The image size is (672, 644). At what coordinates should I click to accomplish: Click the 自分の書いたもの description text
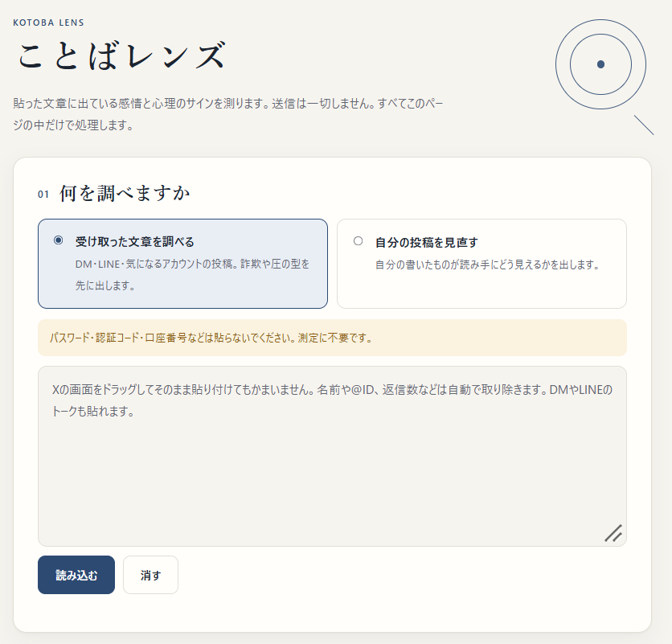487,265
